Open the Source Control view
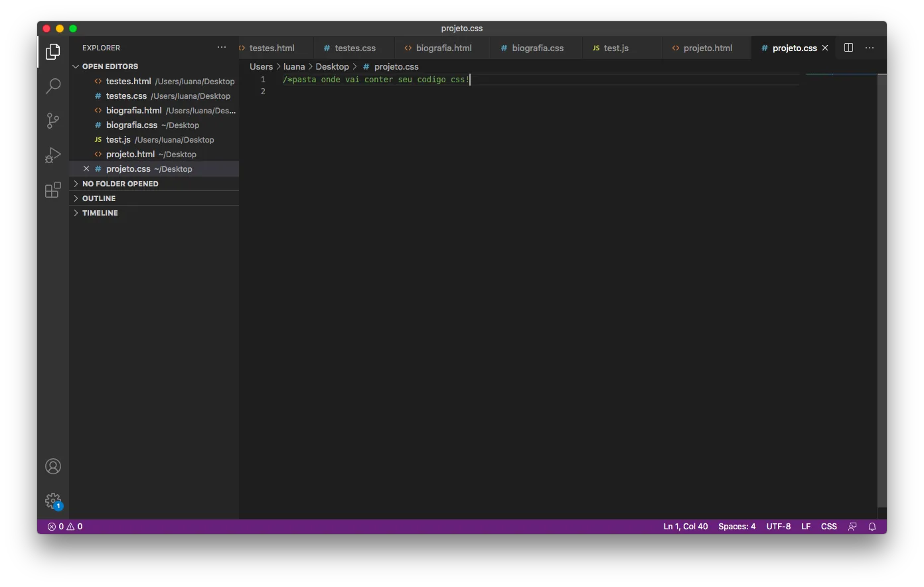This screenshot has height=587, width=924. click(53, 121)
